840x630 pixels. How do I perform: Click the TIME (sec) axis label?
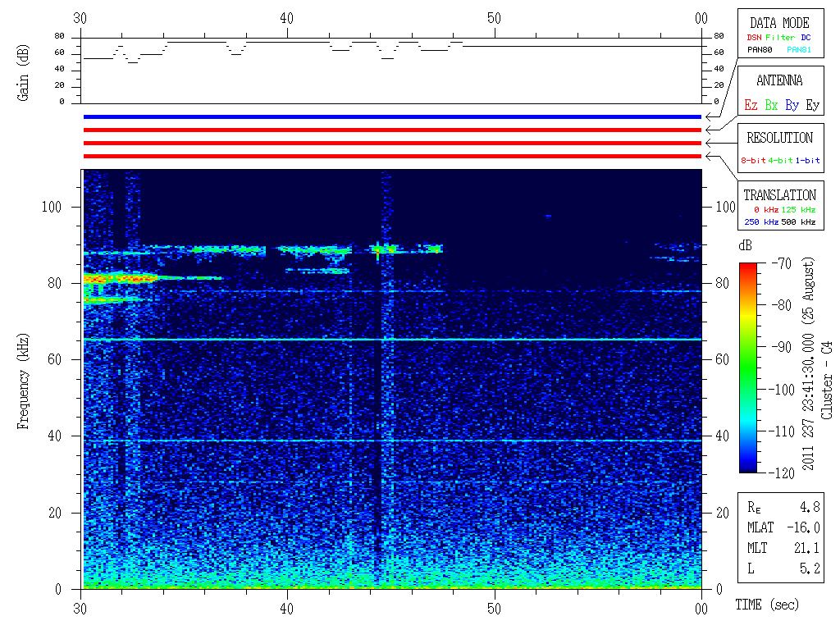pyautogui.click(x=767, y=605)
